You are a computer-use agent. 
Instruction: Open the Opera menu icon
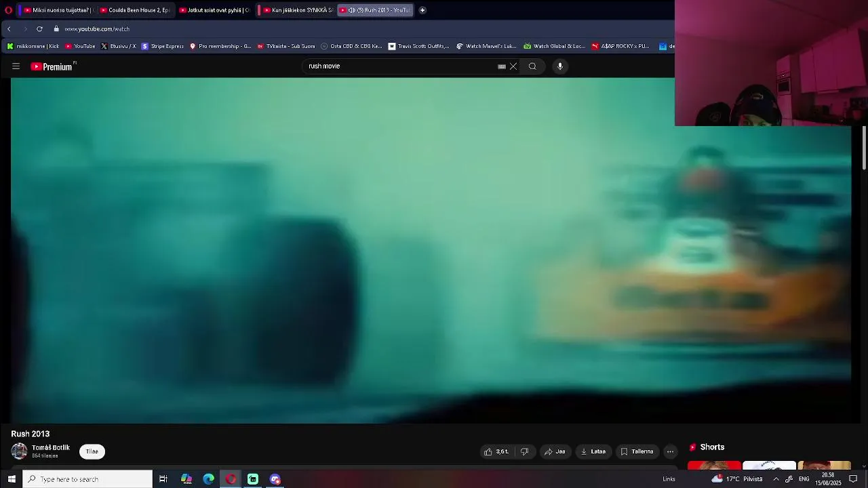[x=8, y=10]
